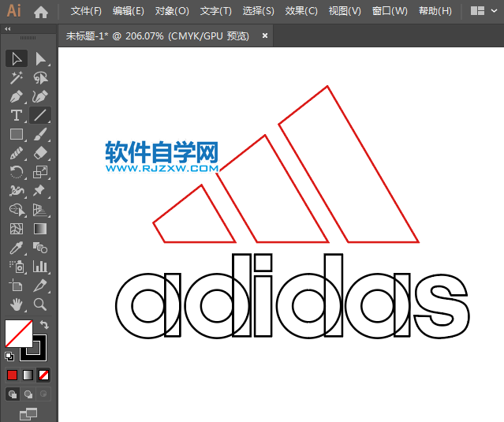Open the 编辑(E) menu
The width and height of the screenshot is (504, 422).
(129, 11)
